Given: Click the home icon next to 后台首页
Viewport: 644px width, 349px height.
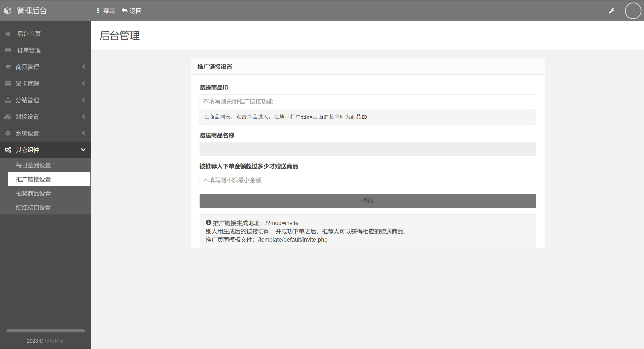Looking at the screenshot, I should [x=8, y=34].
